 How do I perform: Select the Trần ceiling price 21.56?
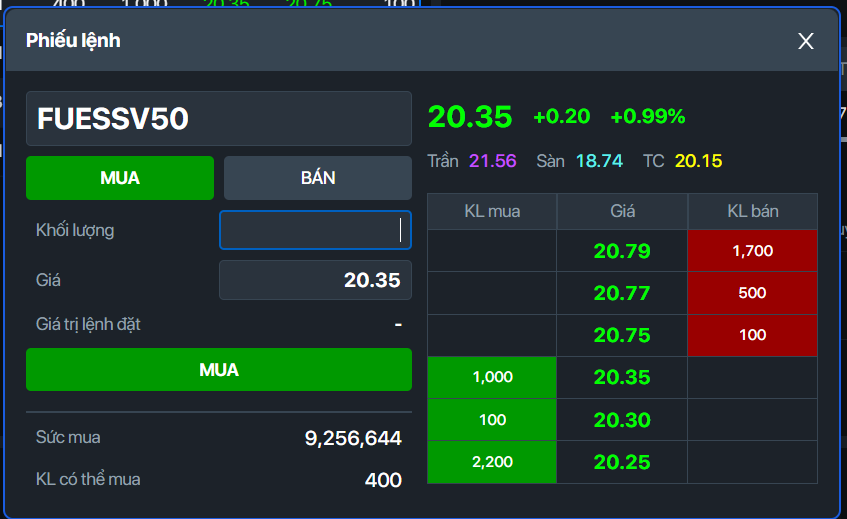pyautogui.click(x=493, y=161)
